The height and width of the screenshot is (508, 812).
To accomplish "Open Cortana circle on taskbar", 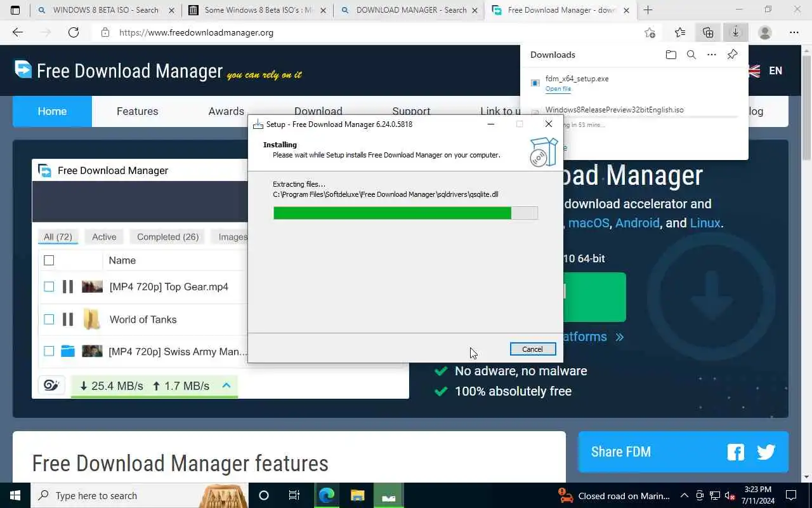I will pyautogui.click(x=264, y=495).
